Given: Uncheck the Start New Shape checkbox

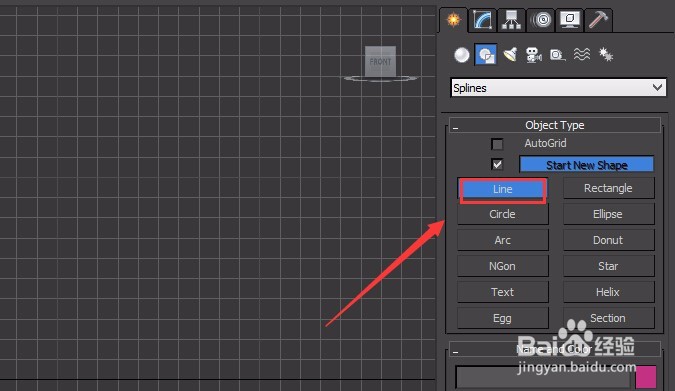Looking at the screenshot, I should (x=497, y=164).
